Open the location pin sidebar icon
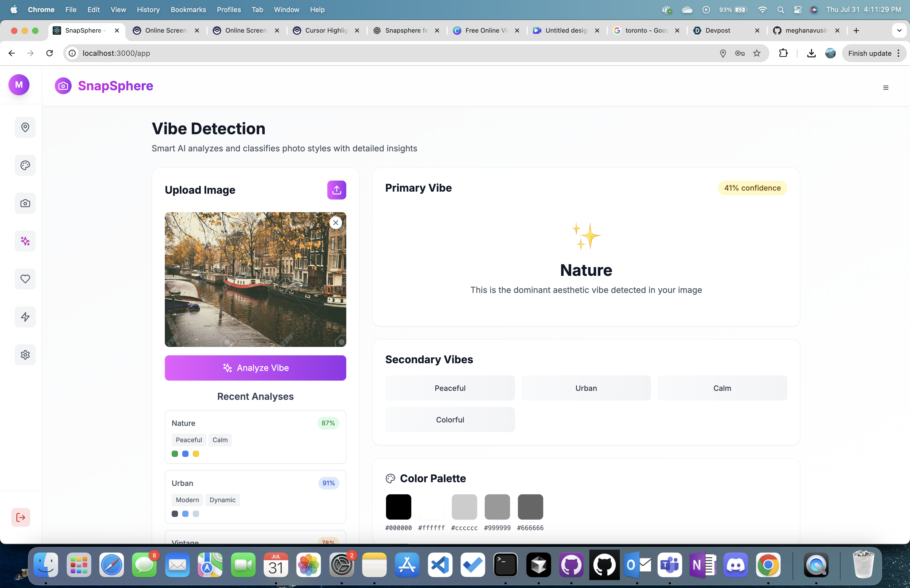The image size is (910, 588). click(x=25, y=128)
